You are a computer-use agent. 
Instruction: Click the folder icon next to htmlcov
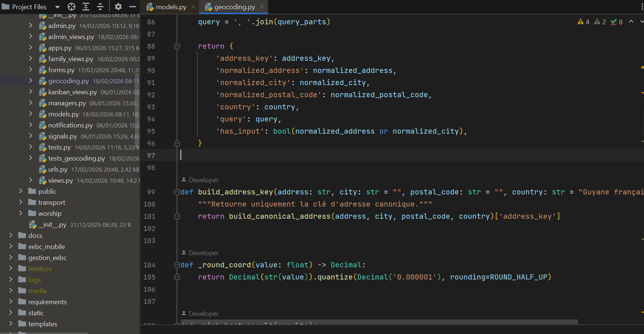point(22,268)
